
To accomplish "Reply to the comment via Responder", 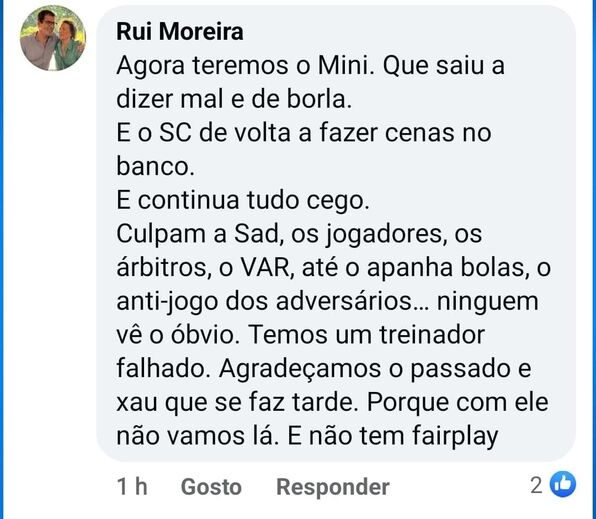I will click(333, 487).
